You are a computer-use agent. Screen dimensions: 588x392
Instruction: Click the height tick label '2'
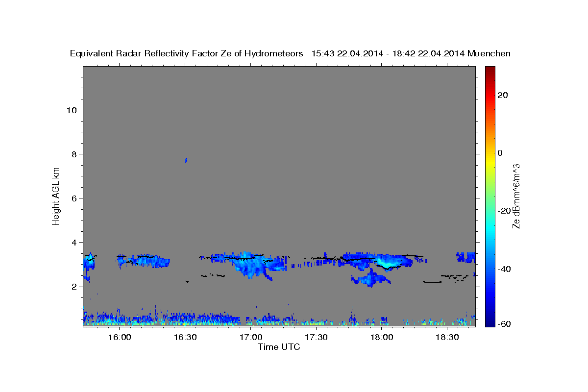coord(74,286)
